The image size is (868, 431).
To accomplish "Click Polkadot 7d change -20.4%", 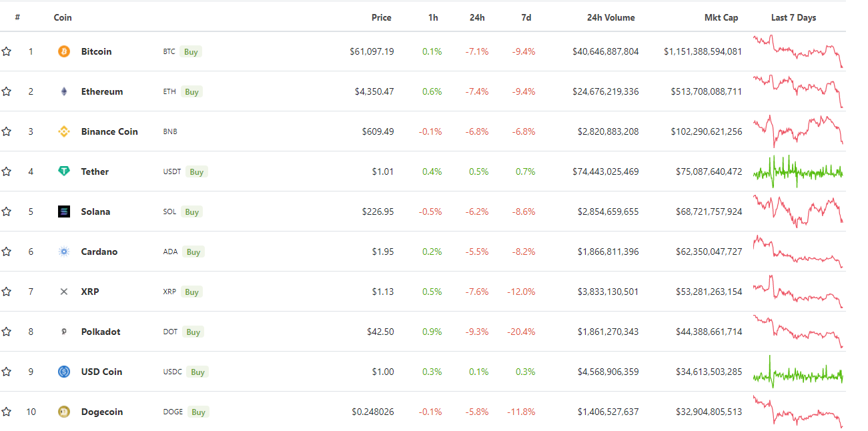I will [x=522, y=332].
